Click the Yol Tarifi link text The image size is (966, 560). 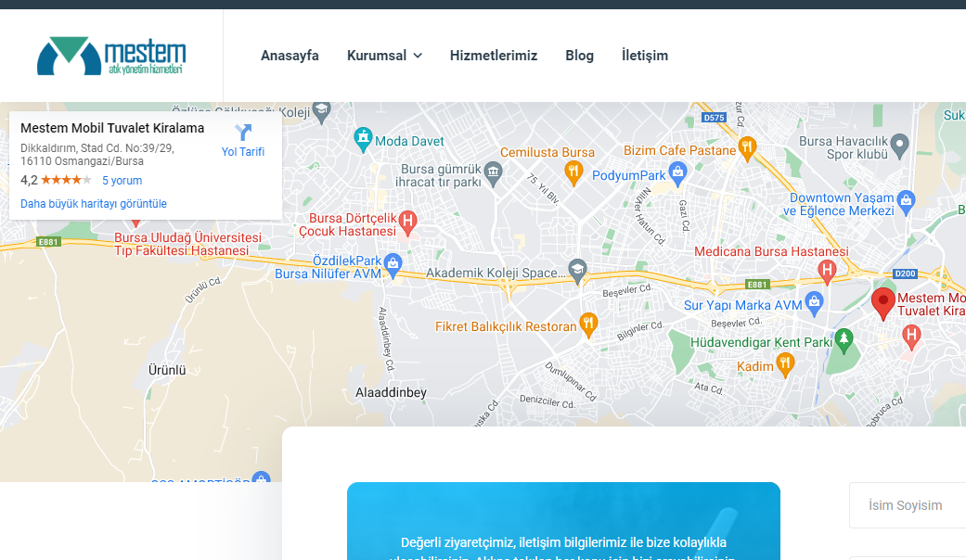click(243, 152)
